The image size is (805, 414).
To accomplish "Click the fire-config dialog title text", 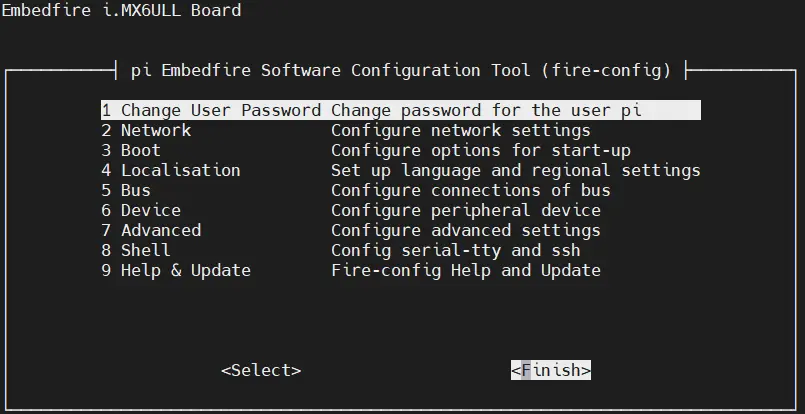I will pyautogui.click(x=400, y=71).
